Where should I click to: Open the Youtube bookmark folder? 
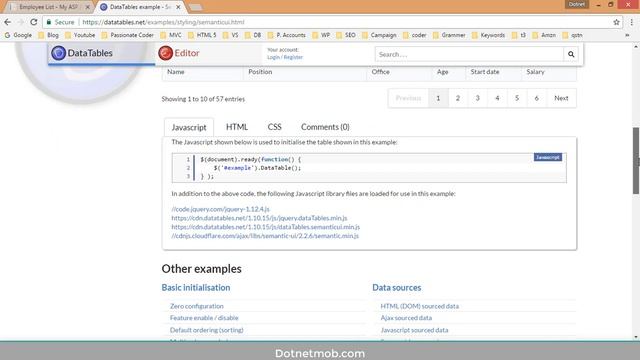point(80,35)
